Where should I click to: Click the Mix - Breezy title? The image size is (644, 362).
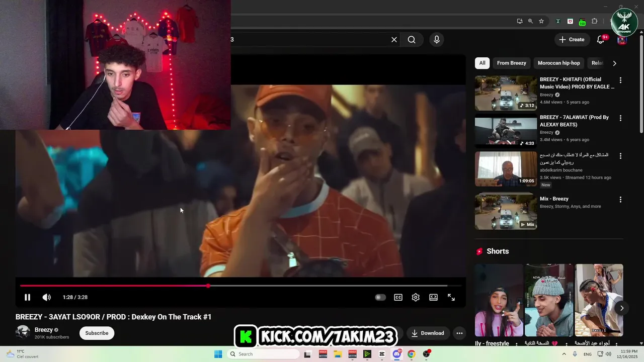(554, 199)
